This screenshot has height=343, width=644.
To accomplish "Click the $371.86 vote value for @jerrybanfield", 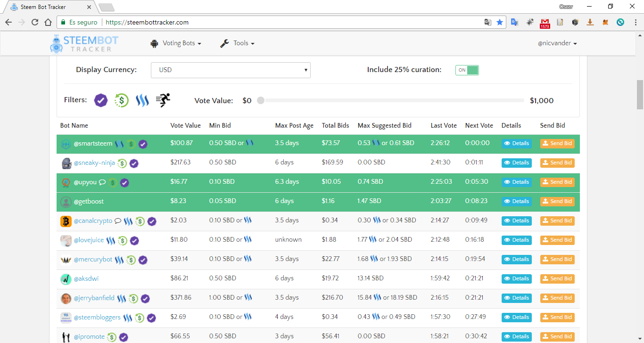I will (181, 298).
